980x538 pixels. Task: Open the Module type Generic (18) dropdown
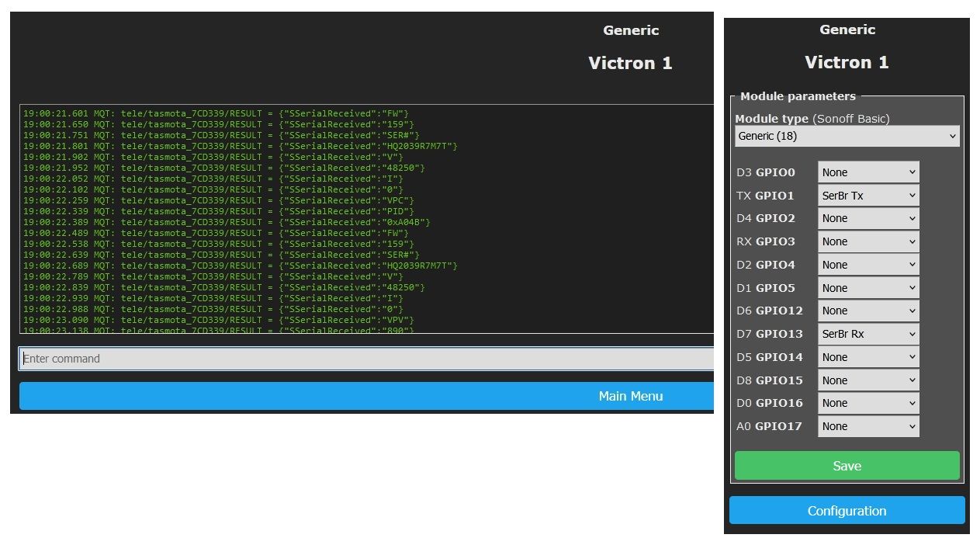pyautogui.click(x=847, y=136)
